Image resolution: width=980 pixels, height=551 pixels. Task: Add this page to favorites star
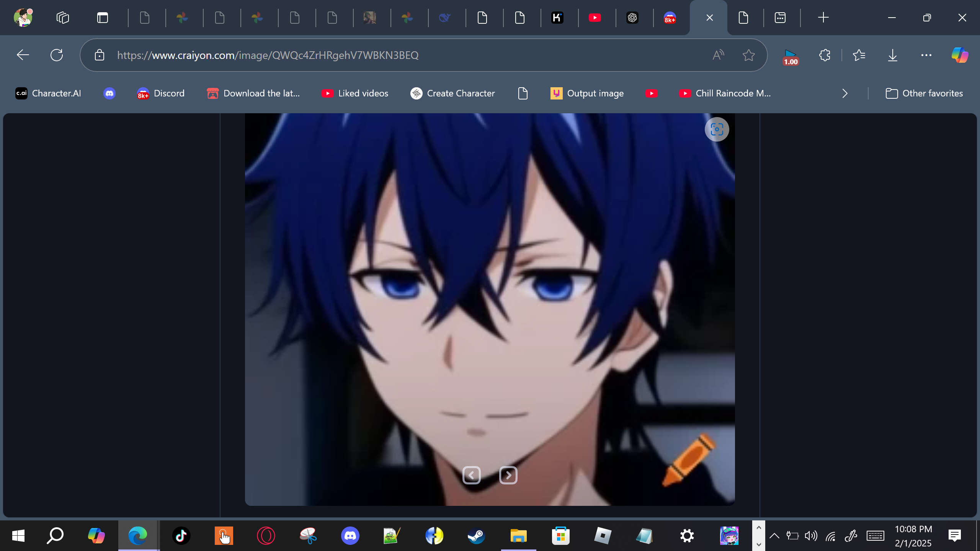coord(748,55)
